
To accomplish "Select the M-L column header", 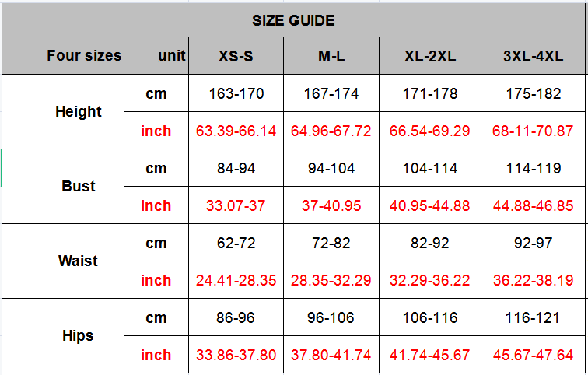I will (x=331, y=56).
